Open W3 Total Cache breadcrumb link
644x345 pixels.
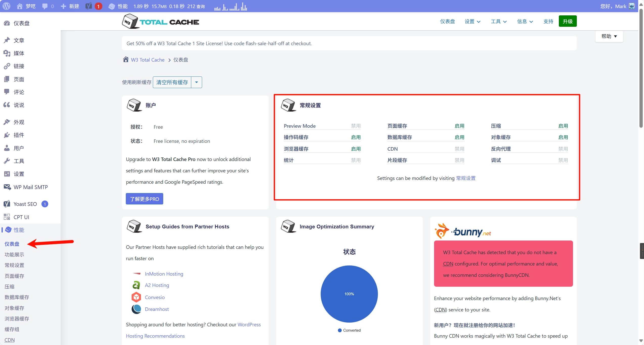(148, 60)
